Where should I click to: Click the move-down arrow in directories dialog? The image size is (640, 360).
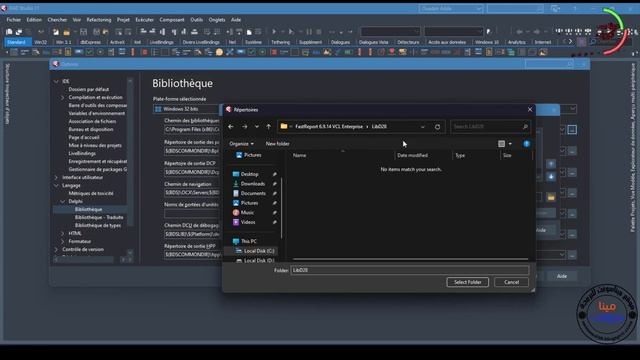click(551, 177)
